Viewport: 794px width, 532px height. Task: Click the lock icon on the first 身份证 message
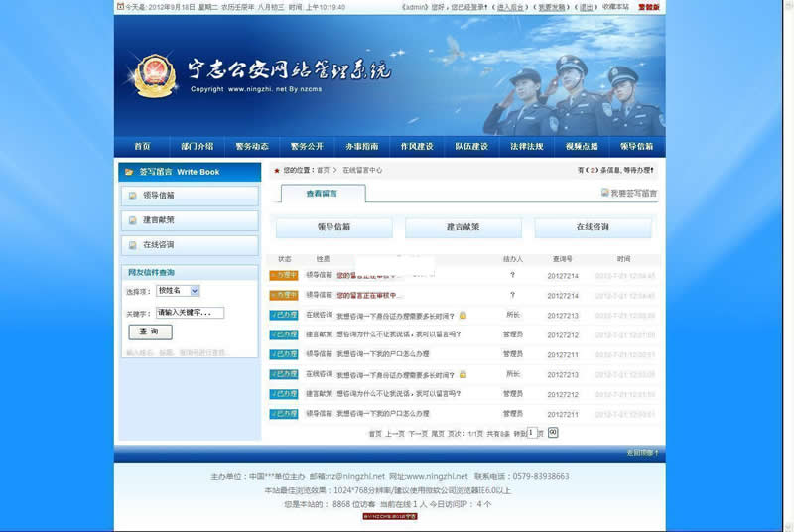[x=463, y=315]
